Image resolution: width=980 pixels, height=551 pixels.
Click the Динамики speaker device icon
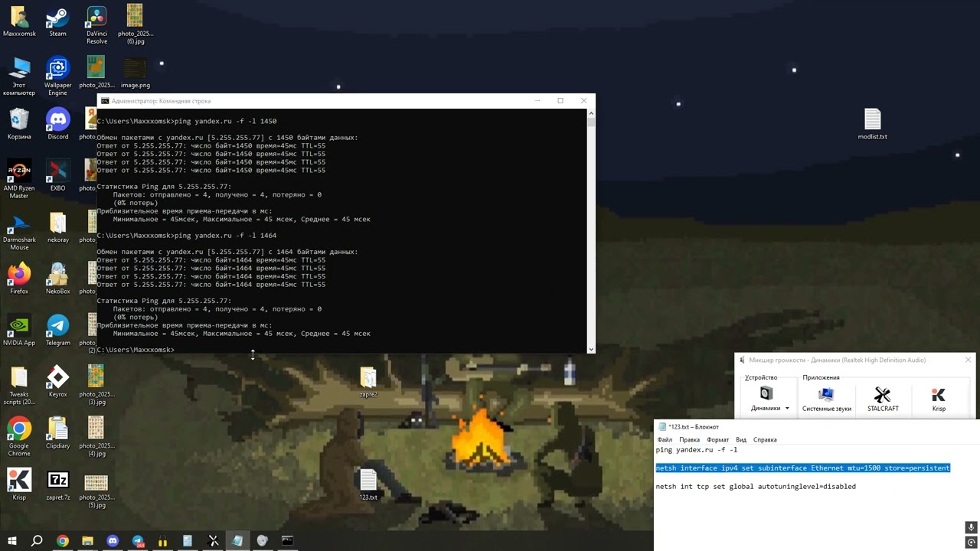coord(766,393)
